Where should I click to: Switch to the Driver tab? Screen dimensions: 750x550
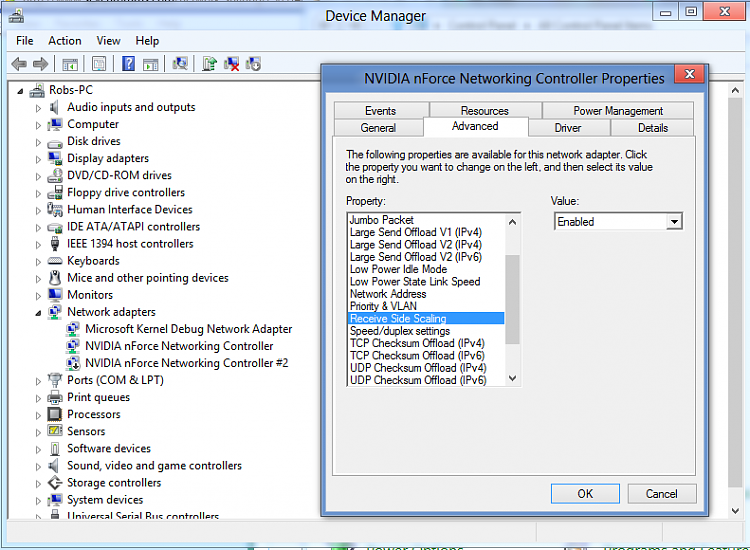pyautogui.click(x=568, y=128)
